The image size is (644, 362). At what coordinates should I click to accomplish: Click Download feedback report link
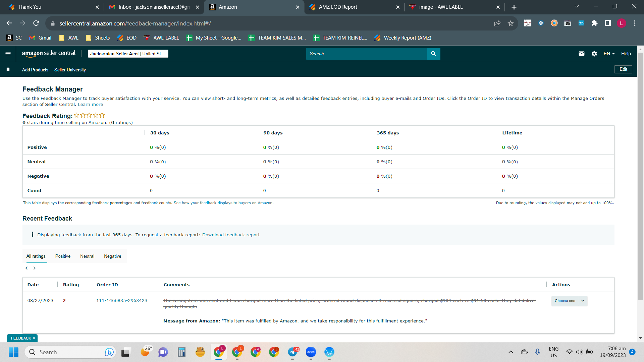coord(231,235)
